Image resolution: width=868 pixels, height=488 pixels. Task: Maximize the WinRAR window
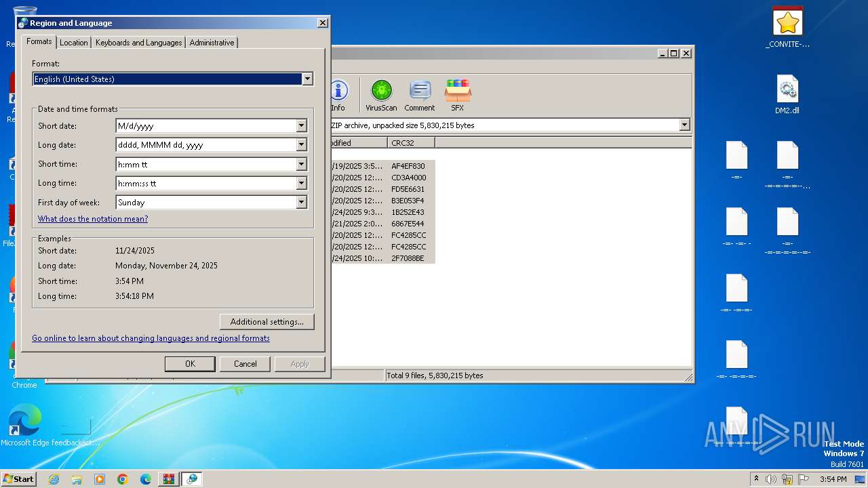tap(673, 53)
